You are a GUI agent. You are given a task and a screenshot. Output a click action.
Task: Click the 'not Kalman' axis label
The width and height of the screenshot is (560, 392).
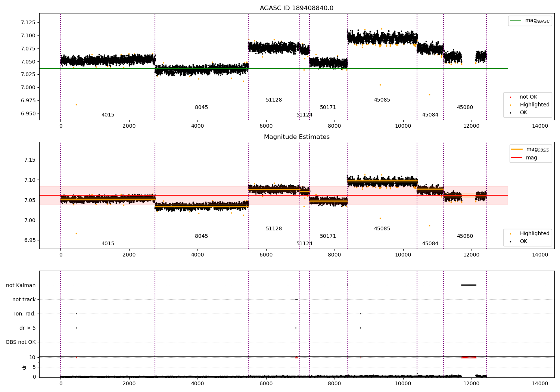[x=21, y=286]
